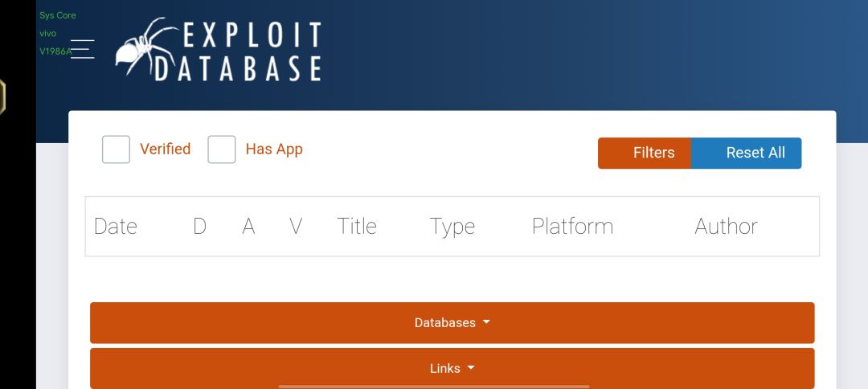Click the white spider logo
This screenshot has height=389, width=868.
145,46
